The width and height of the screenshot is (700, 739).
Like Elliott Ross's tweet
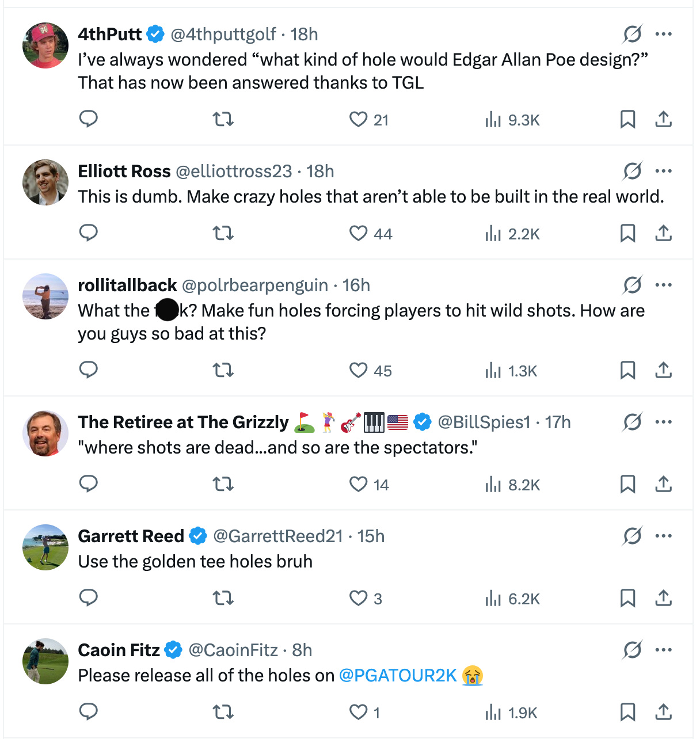pos(359,233)
